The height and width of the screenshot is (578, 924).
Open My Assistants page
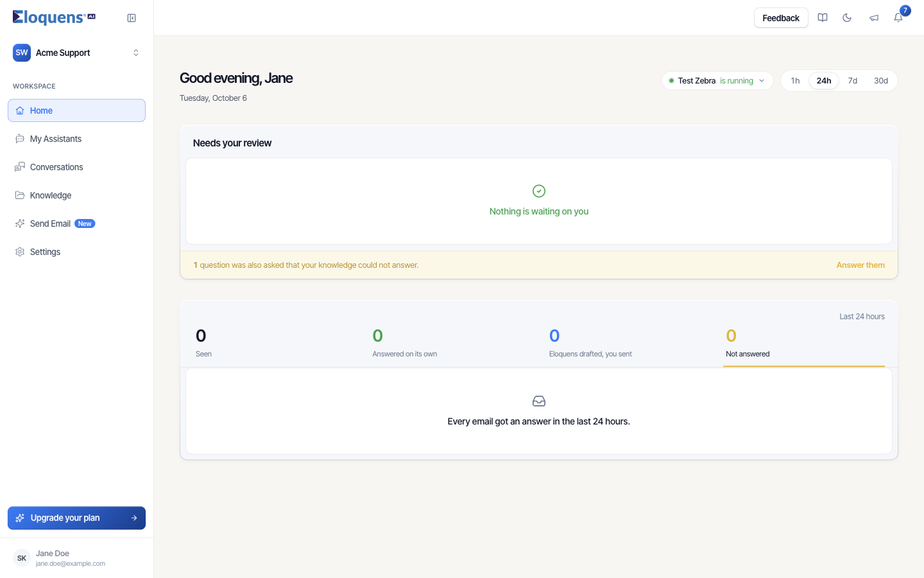76,139
